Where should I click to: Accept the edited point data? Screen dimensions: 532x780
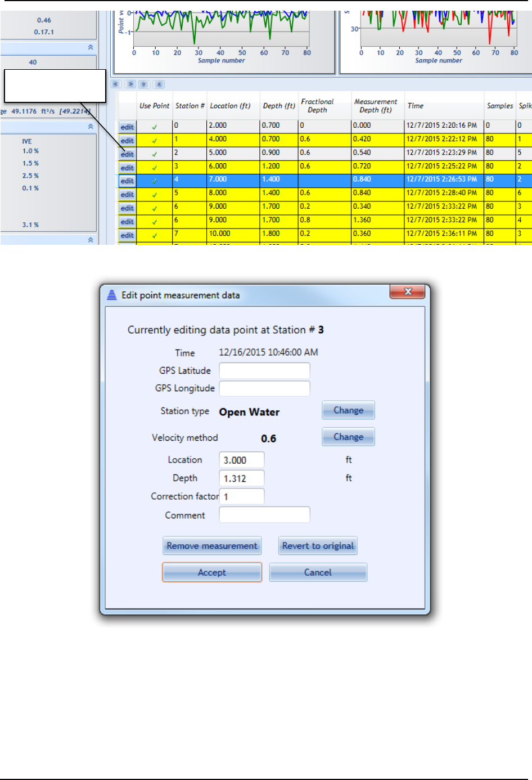pos(212,572)
